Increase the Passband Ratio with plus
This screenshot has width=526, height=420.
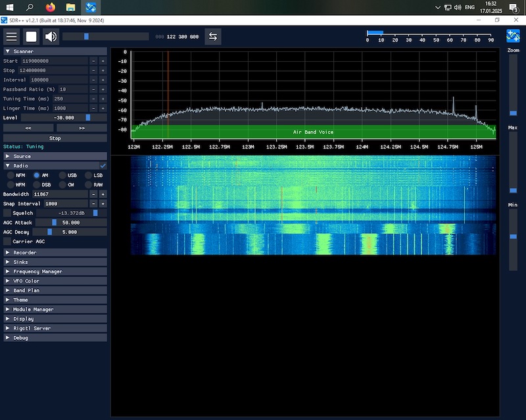tap(103, 89)
